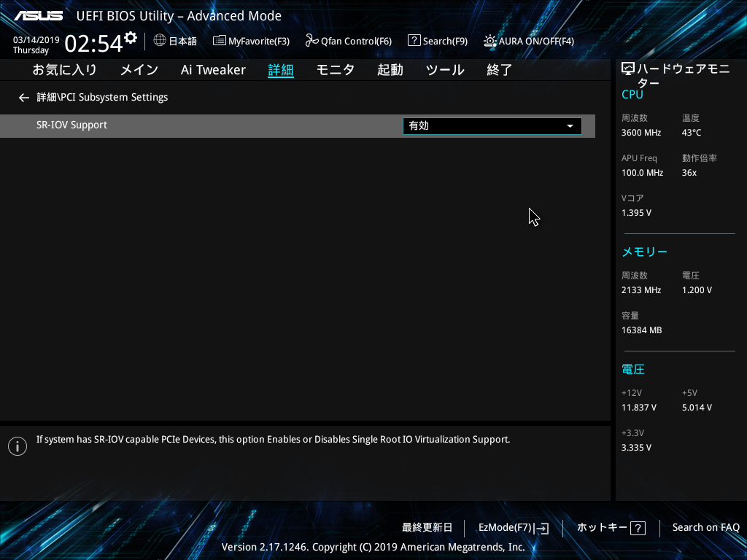Click the info icon in help area
The image size is (747, 560).
(x=18, y=446)
